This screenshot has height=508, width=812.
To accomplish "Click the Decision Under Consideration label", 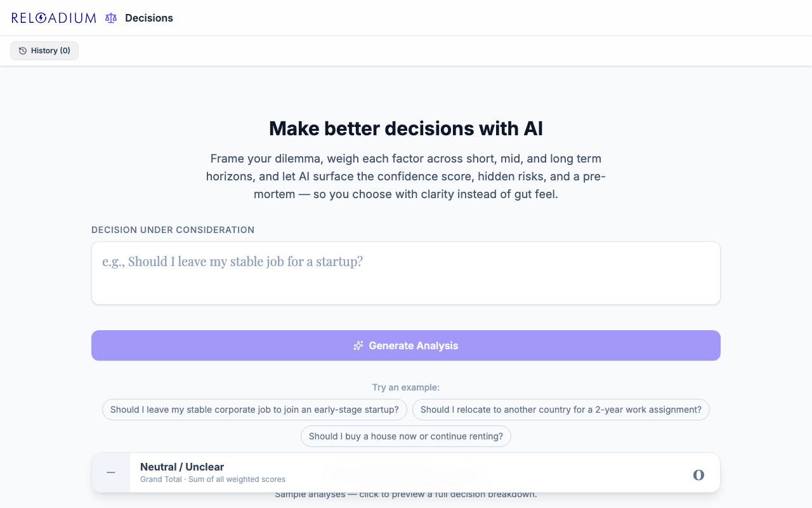I will tap(173, 230).
